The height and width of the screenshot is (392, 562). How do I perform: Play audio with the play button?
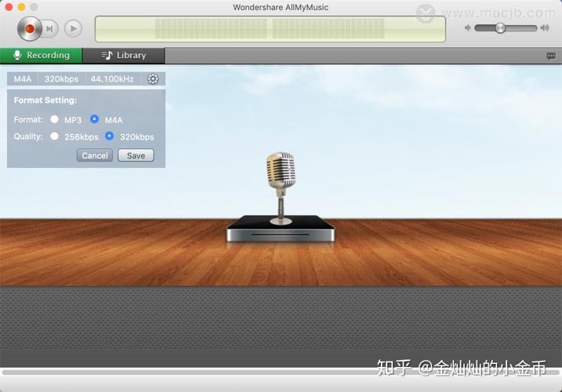pyautogui.click(x=73, y=28)
